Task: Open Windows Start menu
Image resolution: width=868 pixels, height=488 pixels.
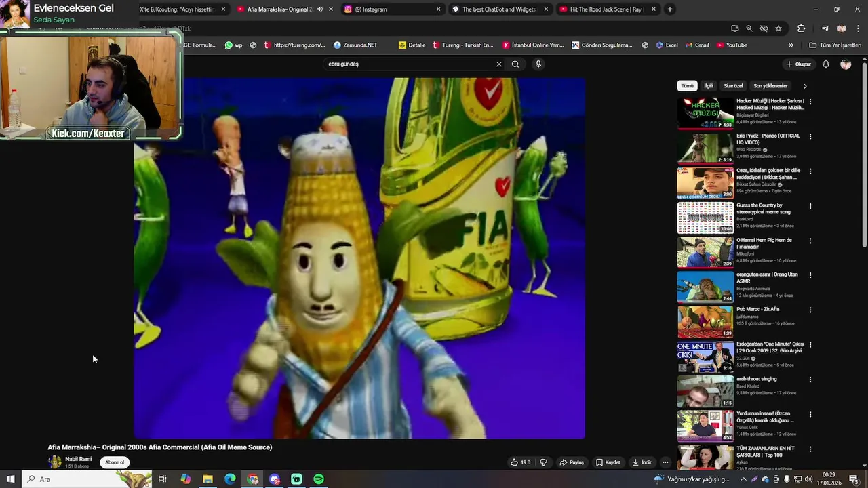Action: [x=10, y=479]
